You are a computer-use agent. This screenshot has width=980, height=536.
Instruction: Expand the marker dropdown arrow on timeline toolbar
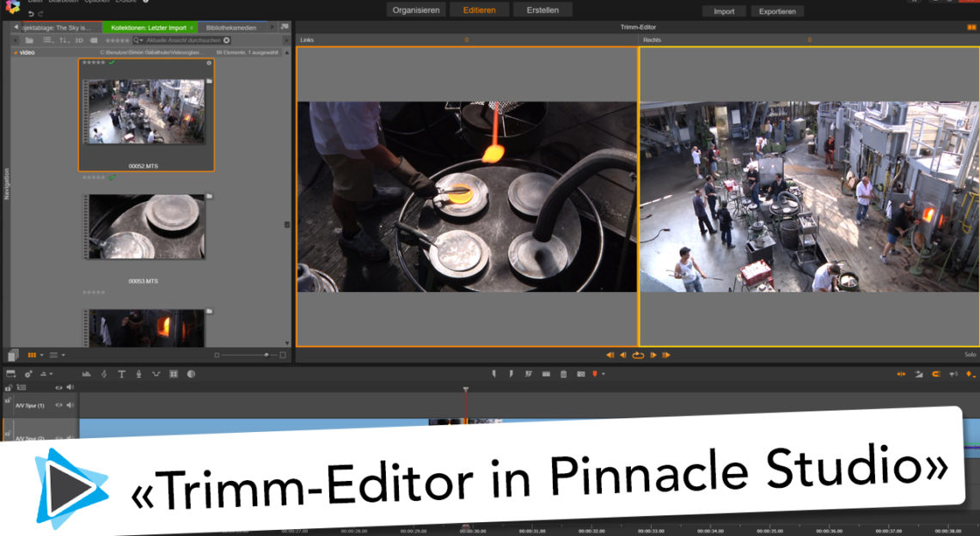(x=604, y=374)
